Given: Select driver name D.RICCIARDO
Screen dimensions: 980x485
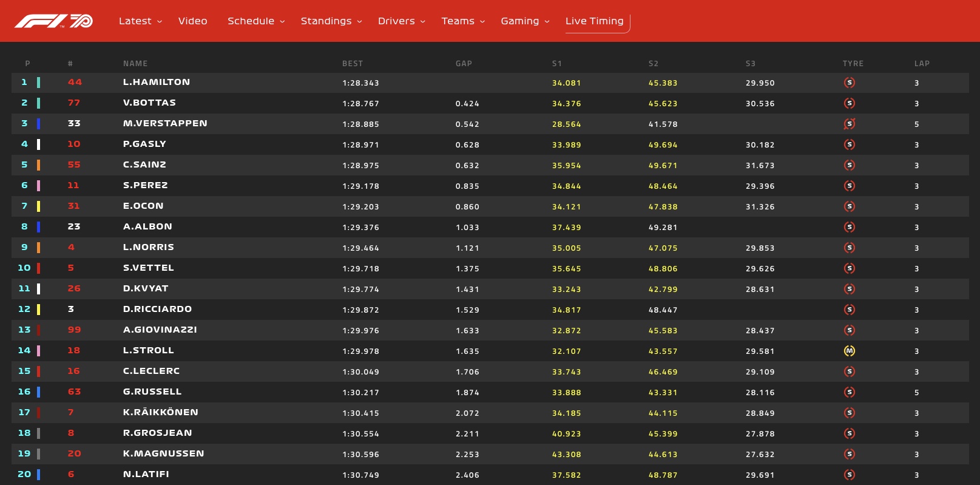Looking at the screenshot, I should (x=157, y=309).
